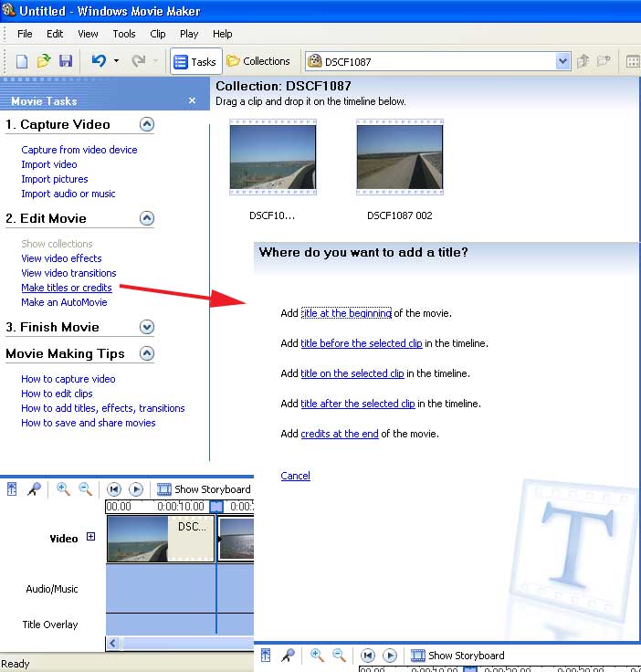Viewport: 641px width, 672px height.
Task: Open the Undo history dropdown arrow
Action: 116,61
